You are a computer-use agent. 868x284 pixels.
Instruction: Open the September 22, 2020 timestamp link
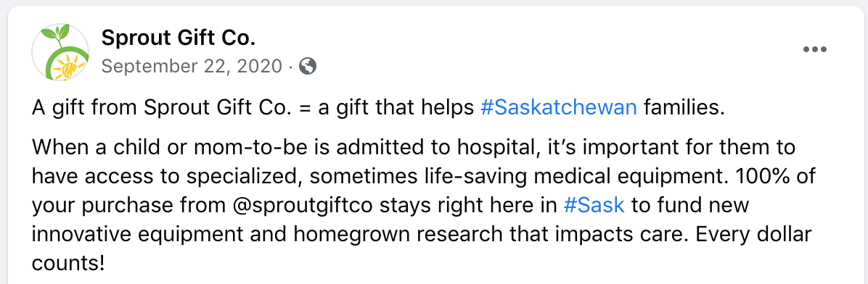tap(192, 67)
